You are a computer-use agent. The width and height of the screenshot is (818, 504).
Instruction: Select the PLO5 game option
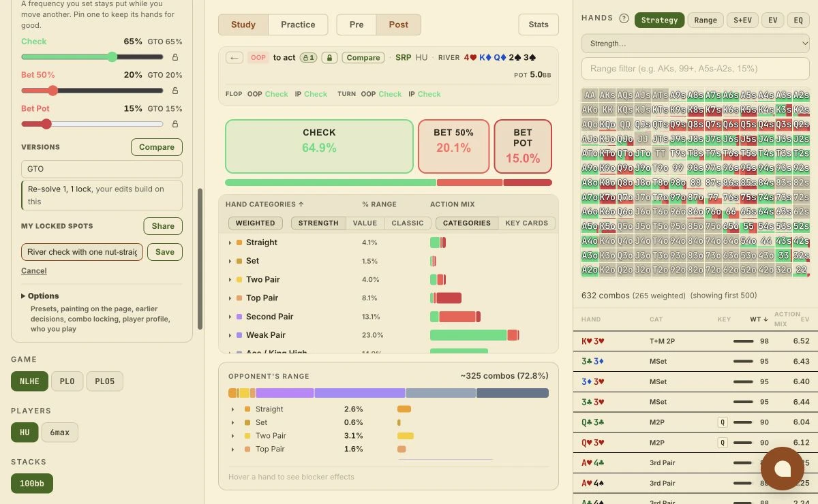(105, 381)
